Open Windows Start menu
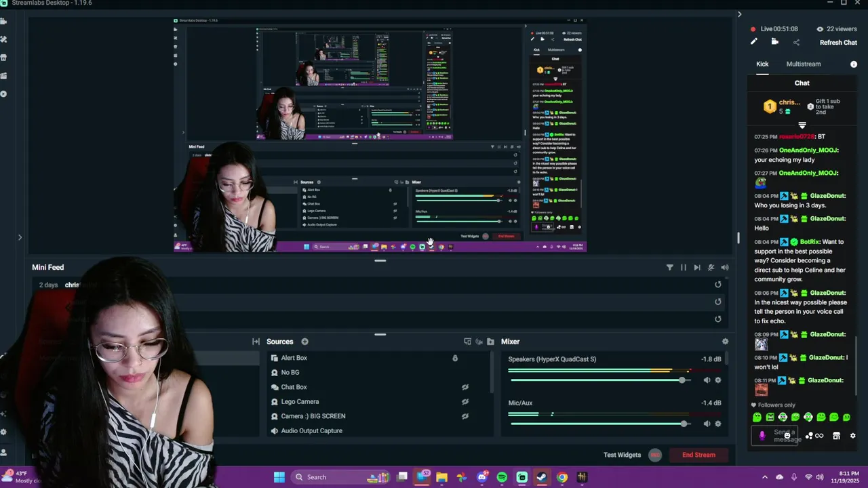This screenshot has width=868, height=488. click(x=279, y=477)
